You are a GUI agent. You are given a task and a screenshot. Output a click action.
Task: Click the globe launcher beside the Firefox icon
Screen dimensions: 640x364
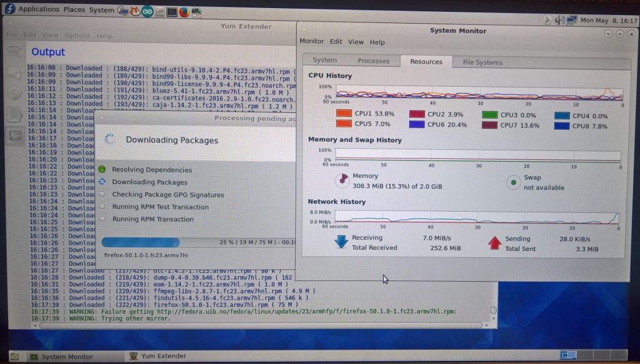click(196, 12)
